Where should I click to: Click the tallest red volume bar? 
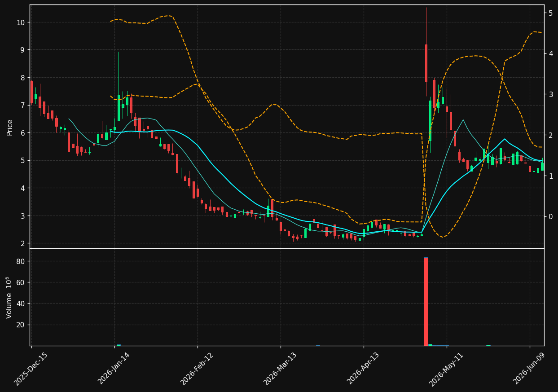point(426,301)
